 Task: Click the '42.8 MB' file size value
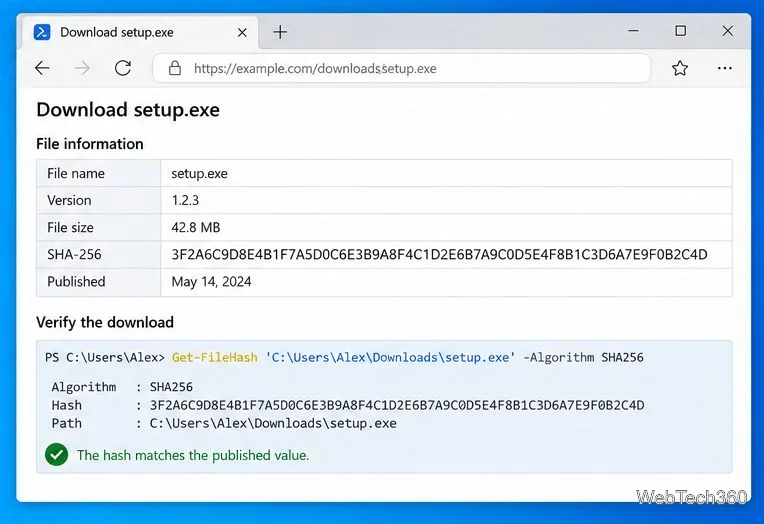click(196, 228)
